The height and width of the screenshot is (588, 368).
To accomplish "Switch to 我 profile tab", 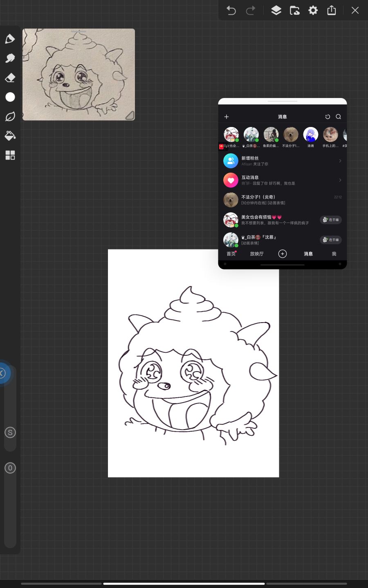I will [x=334, y=254].
